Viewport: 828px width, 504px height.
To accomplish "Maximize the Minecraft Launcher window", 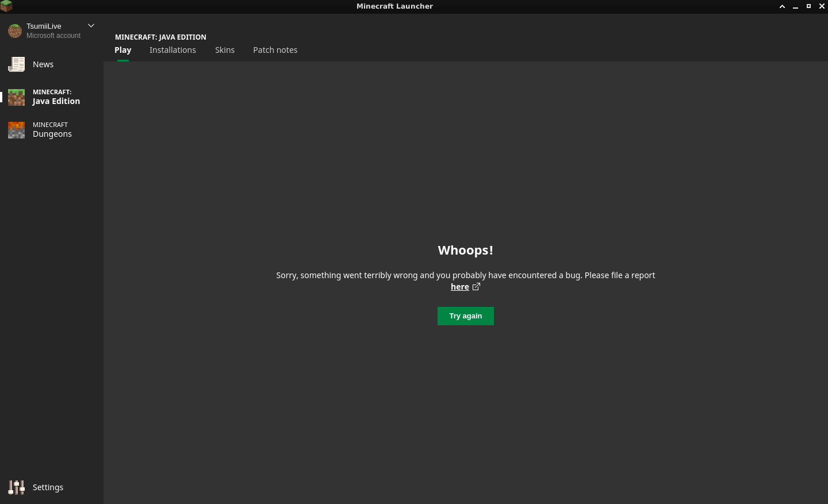I will tap(808, 6).
